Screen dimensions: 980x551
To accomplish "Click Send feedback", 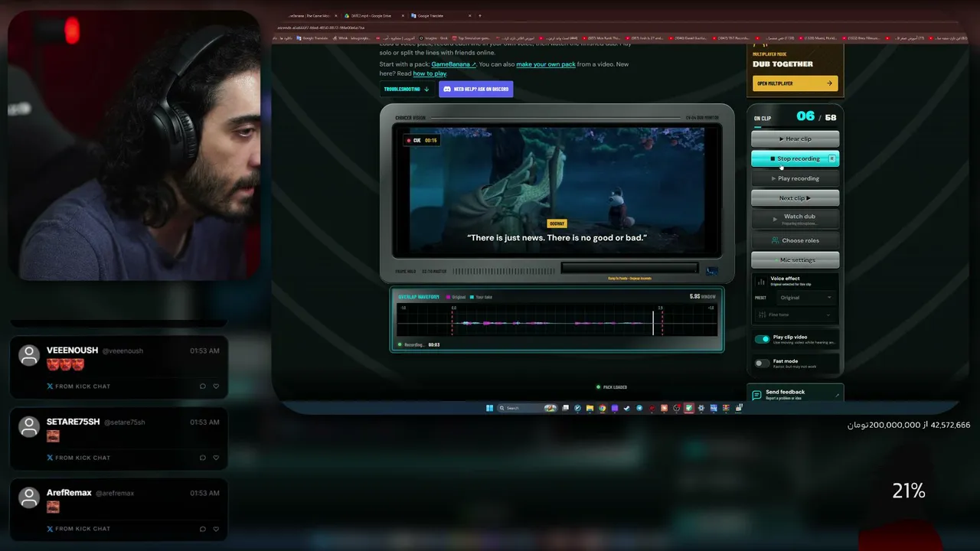I will (x=795, y=394).
